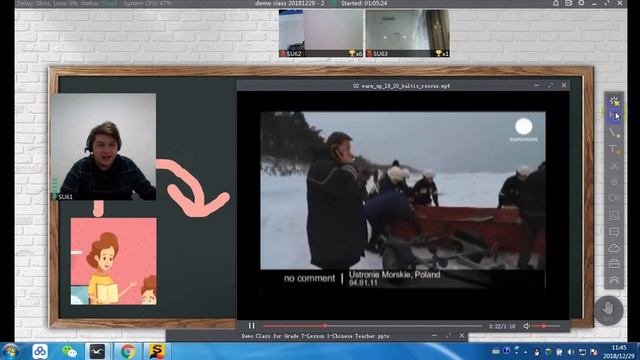Open the courseware image icon in toolbar
The width and height of the screenshot is (640, 360).
click(614, 215)
